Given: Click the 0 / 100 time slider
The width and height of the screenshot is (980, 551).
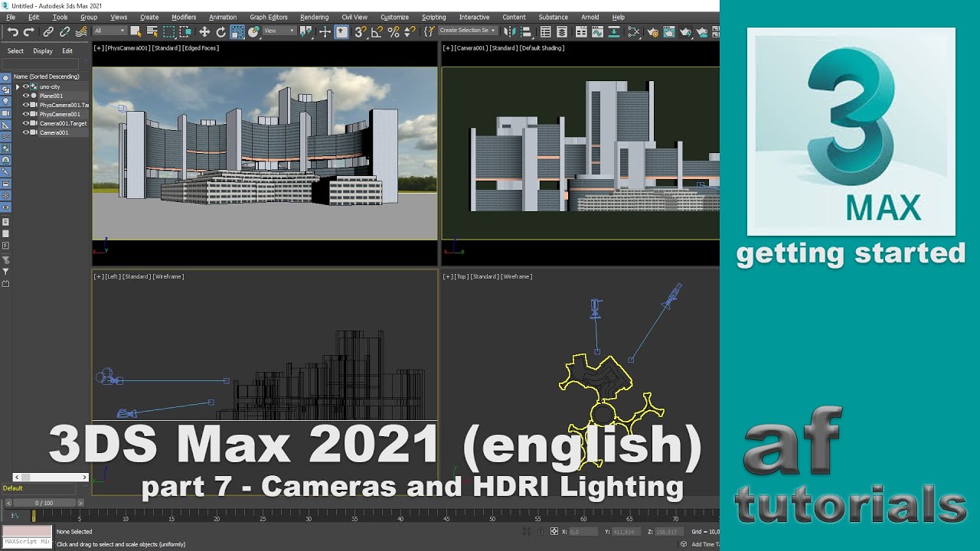Looking at the screenshot, I should pyautogui.click(x=44, y=503).
